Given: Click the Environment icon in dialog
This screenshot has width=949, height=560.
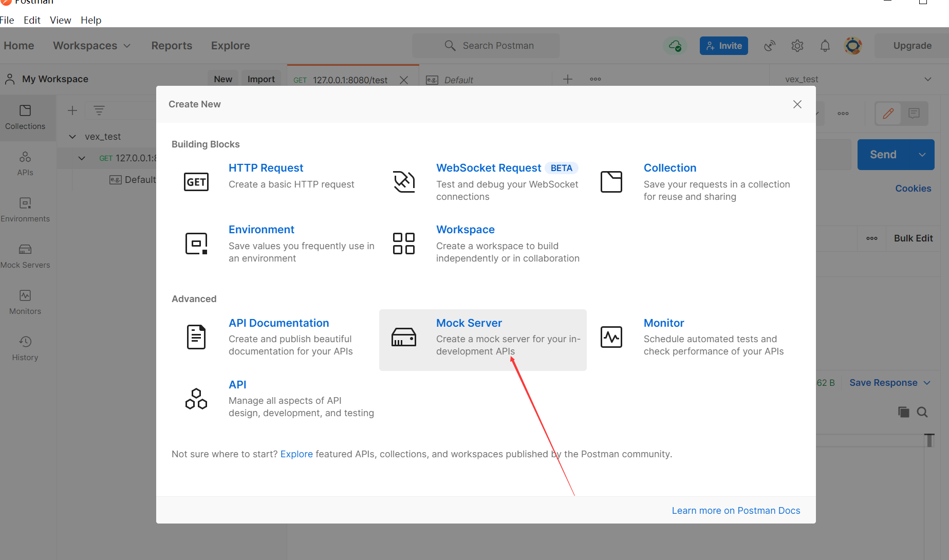Looking at the screenshot, I should click(x=196, y=244).
